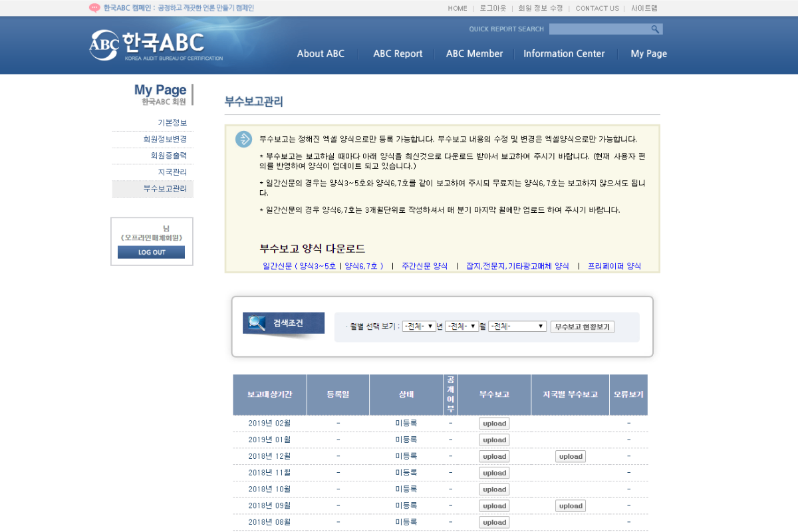Click the LOG OUT button
Screen dimensions: 798x532
152,253
